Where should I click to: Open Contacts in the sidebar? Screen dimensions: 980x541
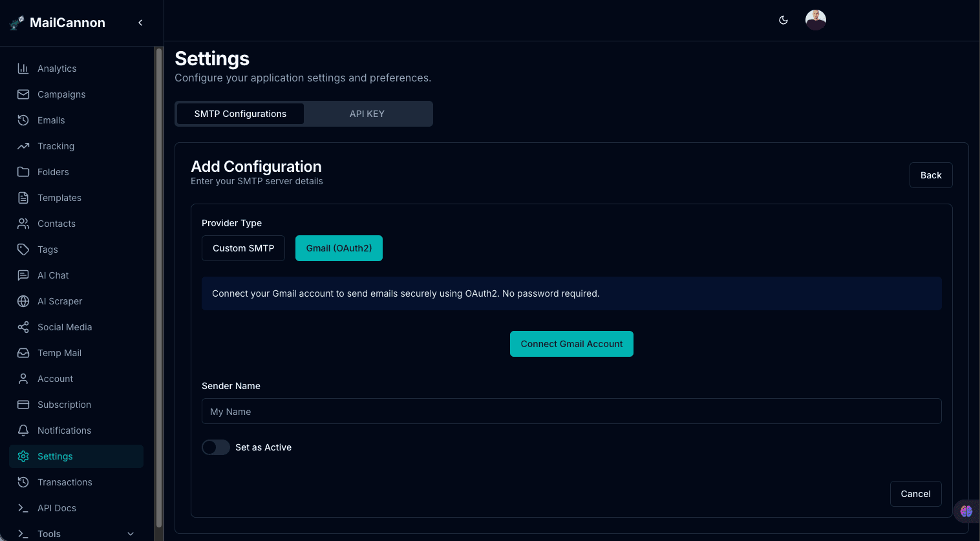click(76, 224)
